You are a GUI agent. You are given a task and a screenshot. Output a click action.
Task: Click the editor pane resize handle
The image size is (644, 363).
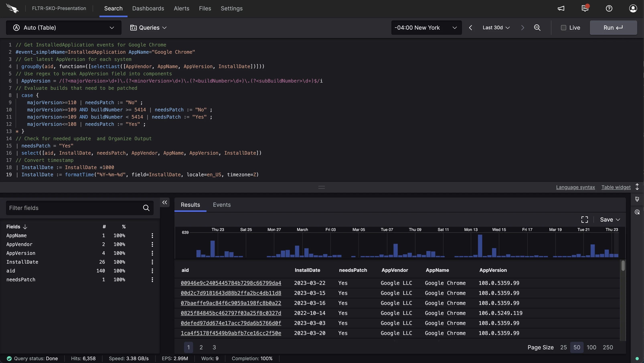coord(322,187)
